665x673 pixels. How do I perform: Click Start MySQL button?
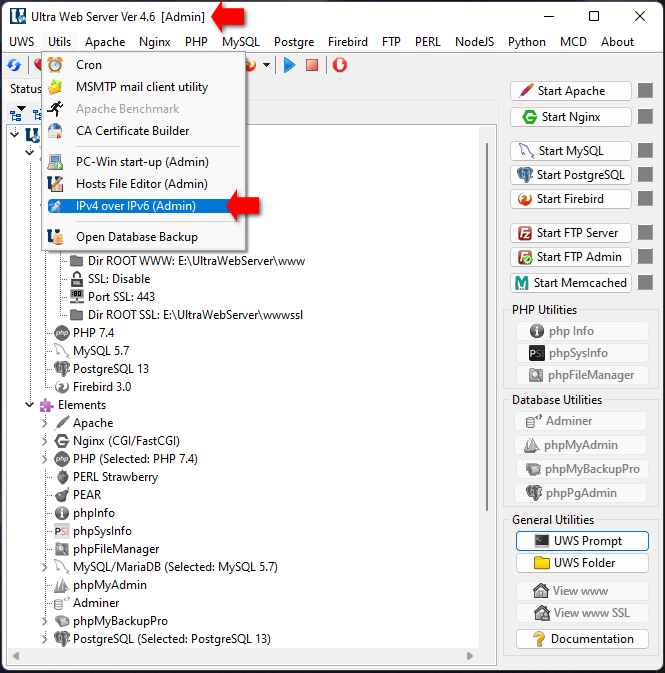pyautogui.click(x=571, y=151)
